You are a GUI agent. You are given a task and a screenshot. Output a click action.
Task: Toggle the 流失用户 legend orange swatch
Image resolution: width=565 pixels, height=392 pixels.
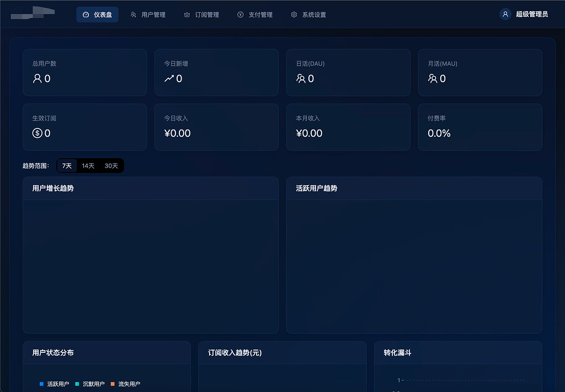pos(113,384)
